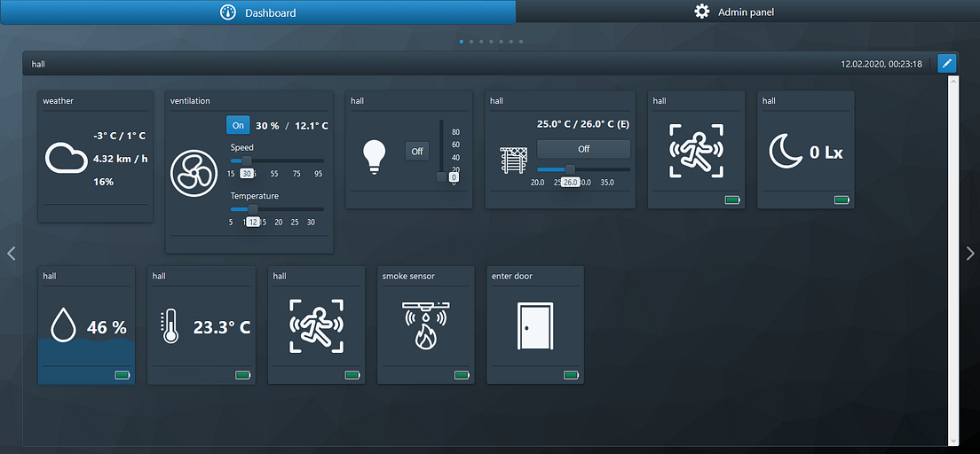Toggle the light Off button

[417, 151]
